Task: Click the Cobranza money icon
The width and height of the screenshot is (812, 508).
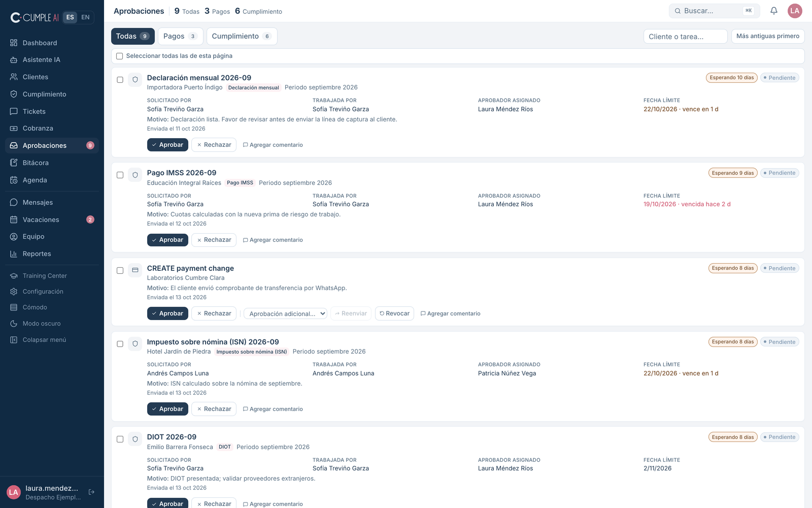Action: click(x=14, y=129)
